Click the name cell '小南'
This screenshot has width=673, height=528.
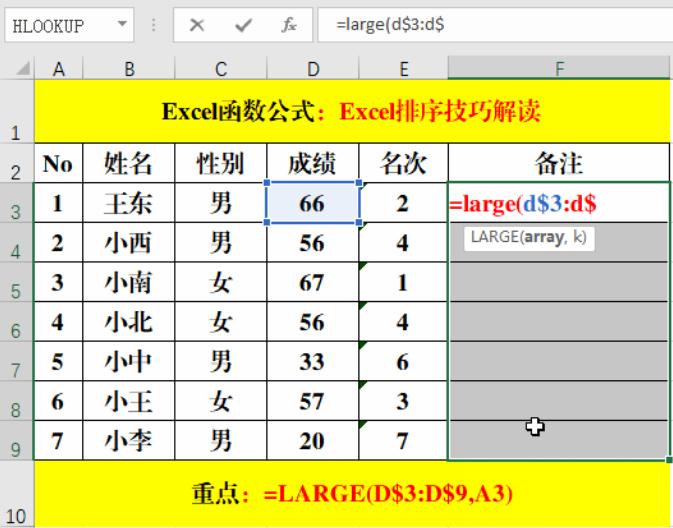[x=129, y=282]
